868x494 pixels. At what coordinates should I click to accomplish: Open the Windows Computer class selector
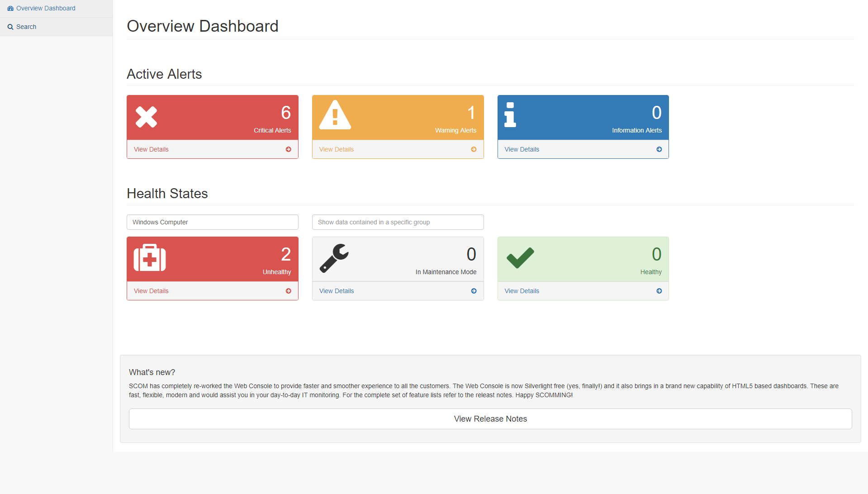click(212, 222)
